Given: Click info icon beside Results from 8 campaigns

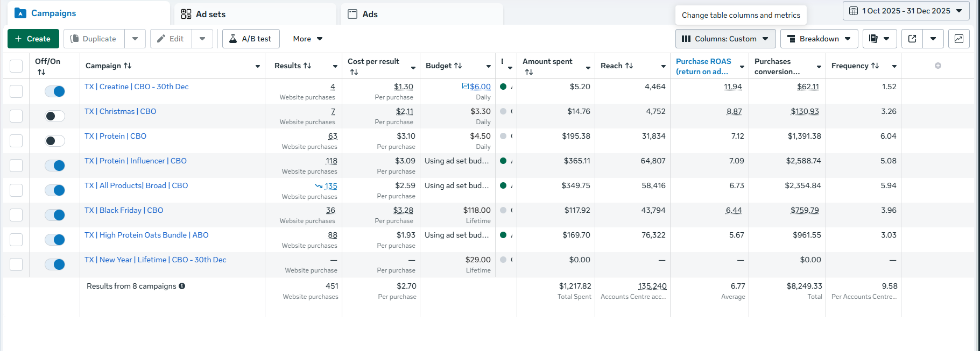Looking at the screenshot, I should tap(182, 286).
